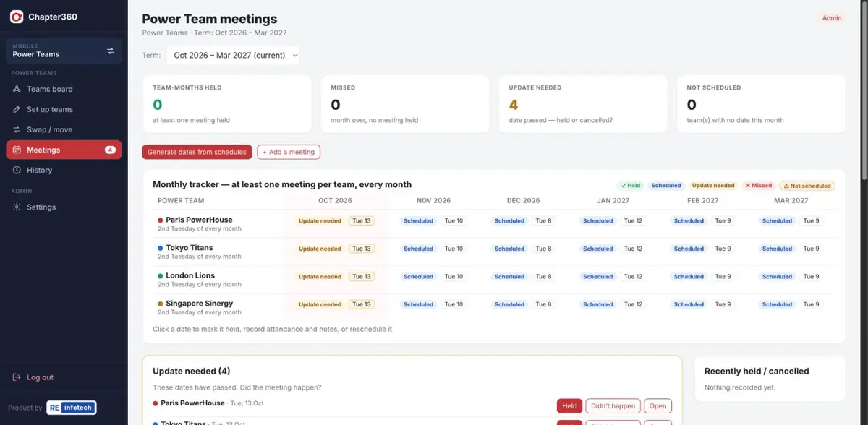Screen dimensions: 868x425
Task: Click Tokyo Titans team name in tracker
Action: 190,248
